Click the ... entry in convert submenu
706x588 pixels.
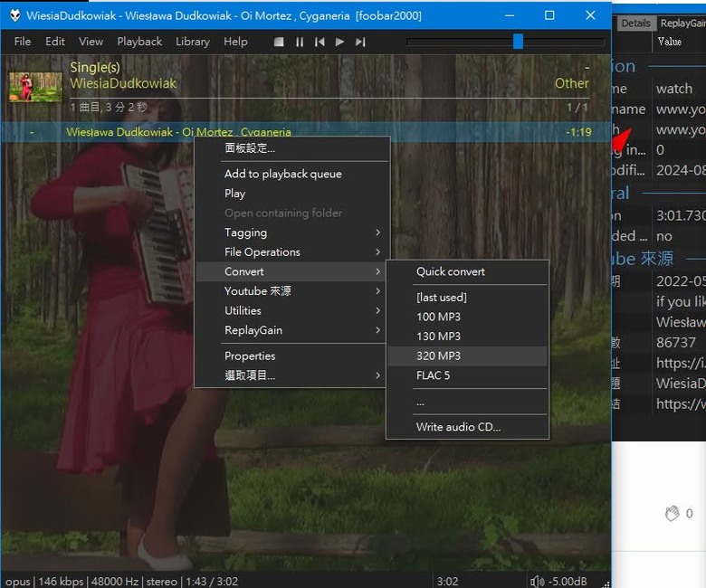click(467, 402)
